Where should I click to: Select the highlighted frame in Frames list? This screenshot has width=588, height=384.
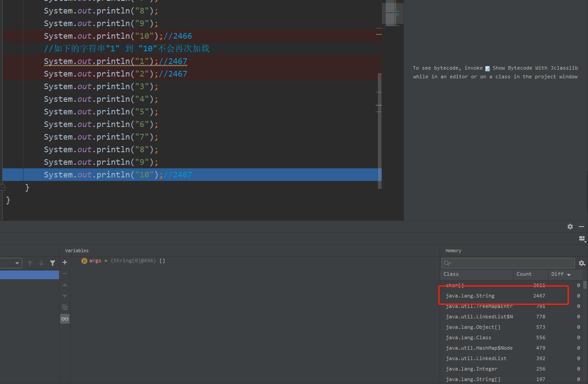point(30,275)
